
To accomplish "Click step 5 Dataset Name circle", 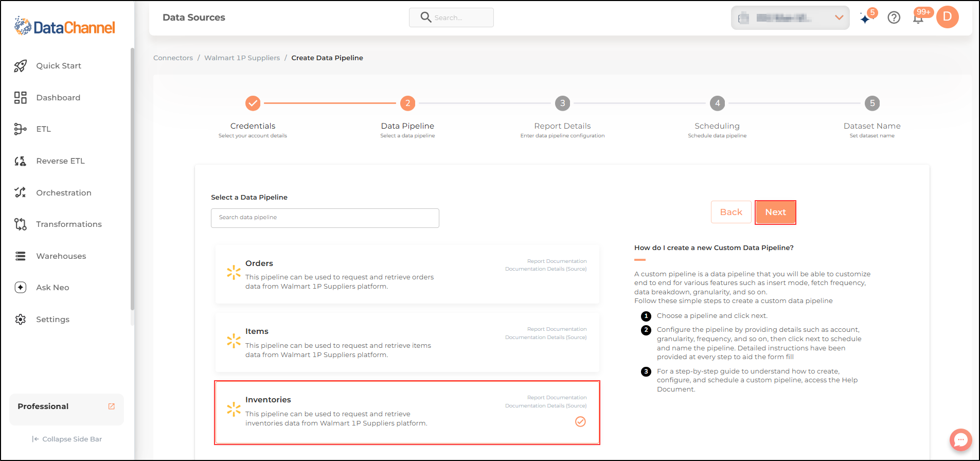I will pos(872,103).
